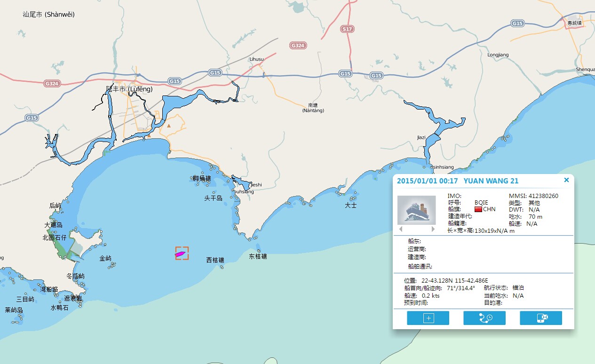
Task: Click the Lùfēng city label
Action: pos(123,89)
